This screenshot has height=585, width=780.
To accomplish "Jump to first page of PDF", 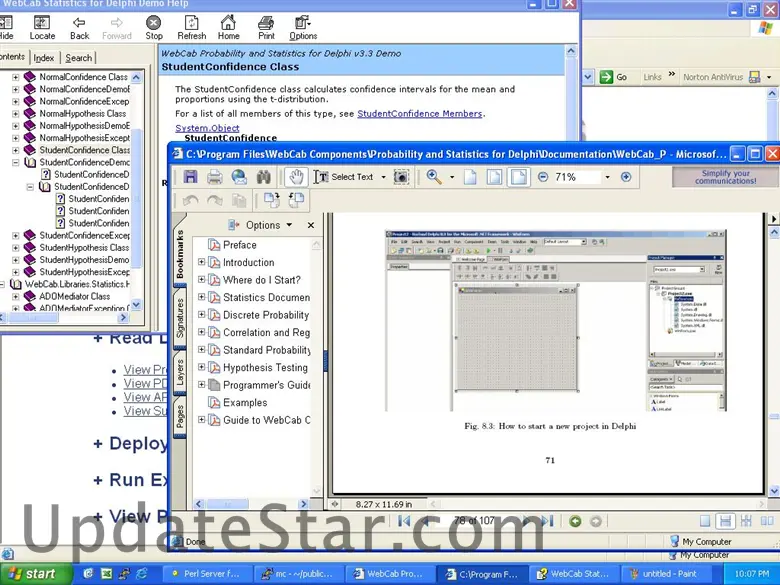I will 404,521.
